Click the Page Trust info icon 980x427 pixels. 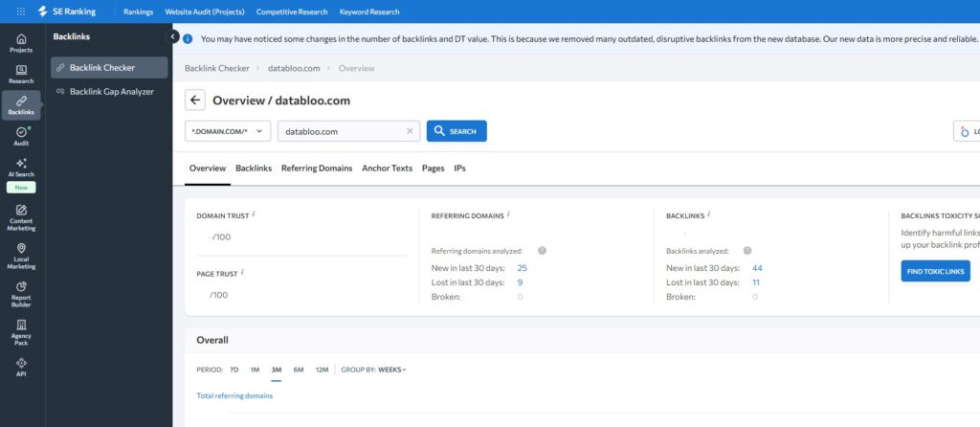[242, 273]
